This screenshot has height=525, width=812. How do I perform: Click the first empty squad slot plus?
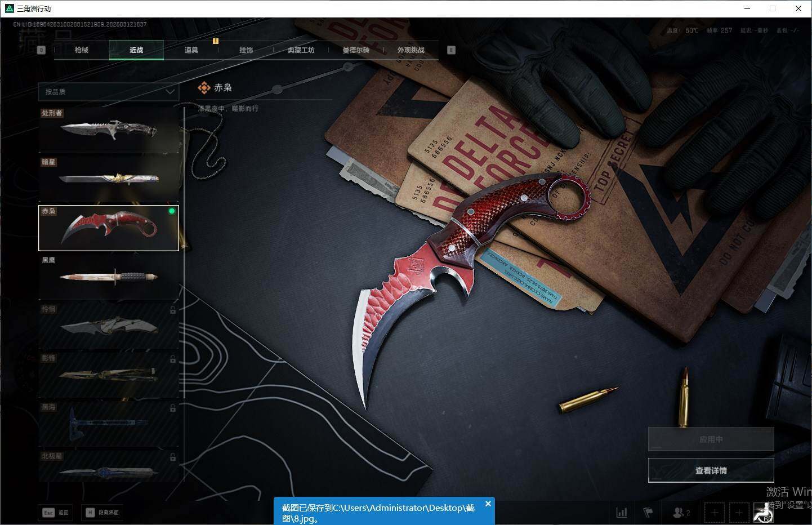click(x=715, y=513)
